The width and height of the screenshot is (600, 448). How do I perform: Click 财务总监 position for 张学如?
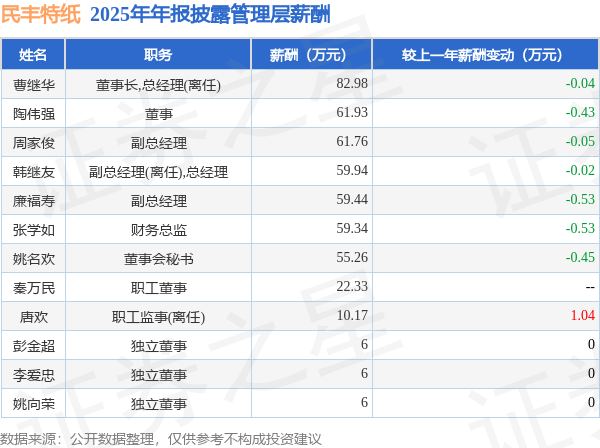(x=158, y=230)
